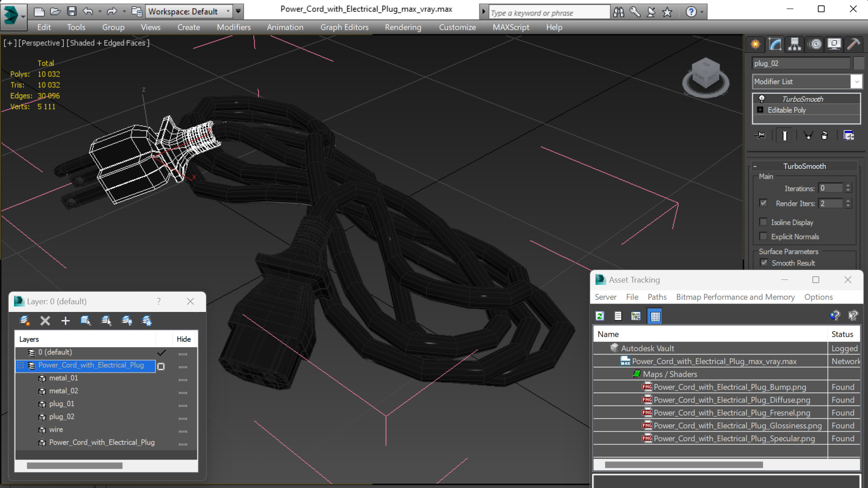Open the Rendering menu
The height and width of the screenshot is (488, 868).
tap(403, 27)
